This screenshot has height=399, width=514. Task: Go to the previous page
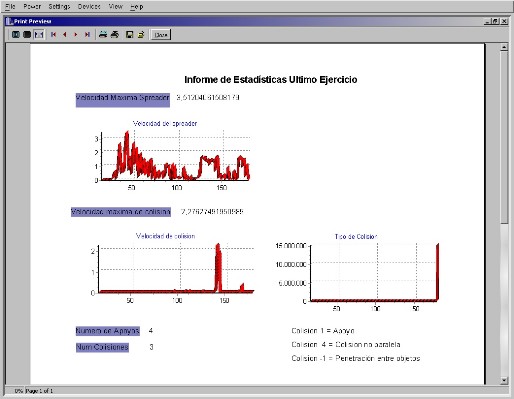(65, 34)
